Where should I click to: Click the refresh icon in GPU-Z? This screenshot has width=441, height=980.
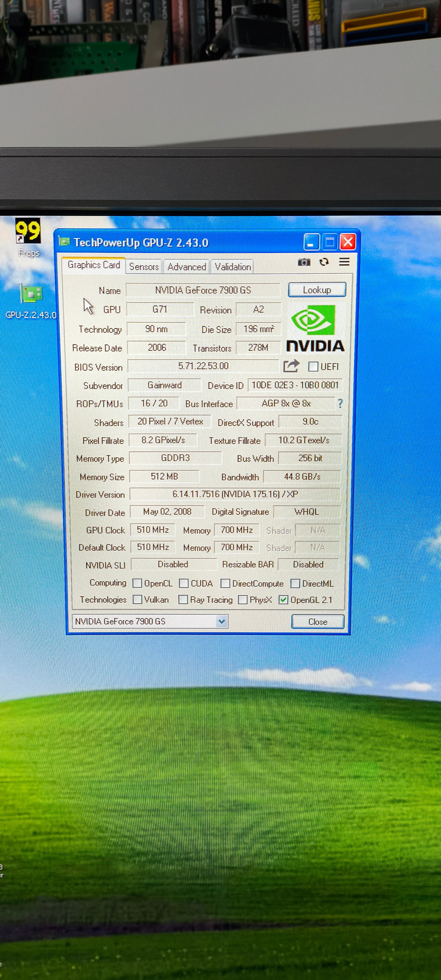(x=324, y=262)
